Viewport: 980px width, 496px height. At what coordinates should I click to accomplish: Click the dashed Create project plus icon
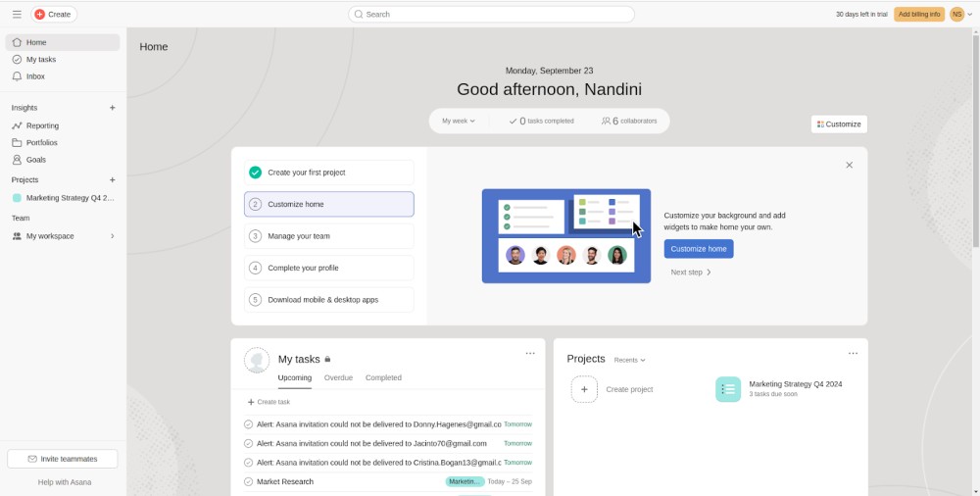tap(584, 389)
